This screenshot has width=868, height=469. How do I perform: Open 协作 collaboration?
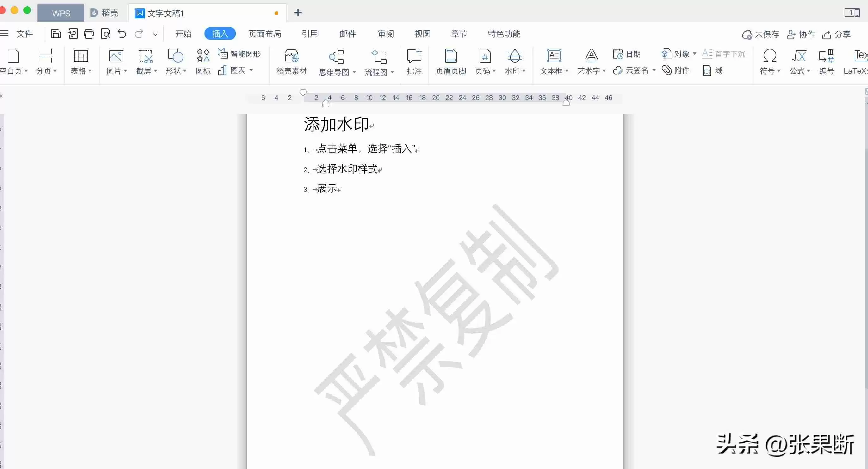point(801,34)
